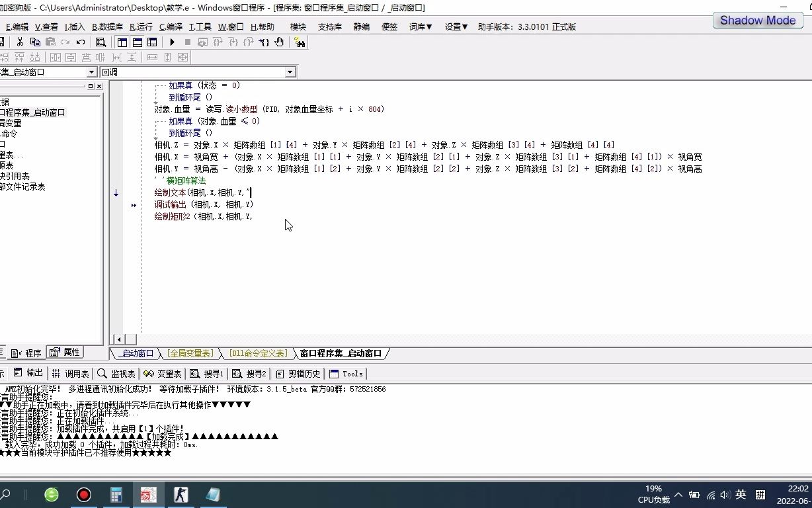Screen dimensions: 812x508
Task: Open the Tools bottom tab
Action: pos(346,374)
